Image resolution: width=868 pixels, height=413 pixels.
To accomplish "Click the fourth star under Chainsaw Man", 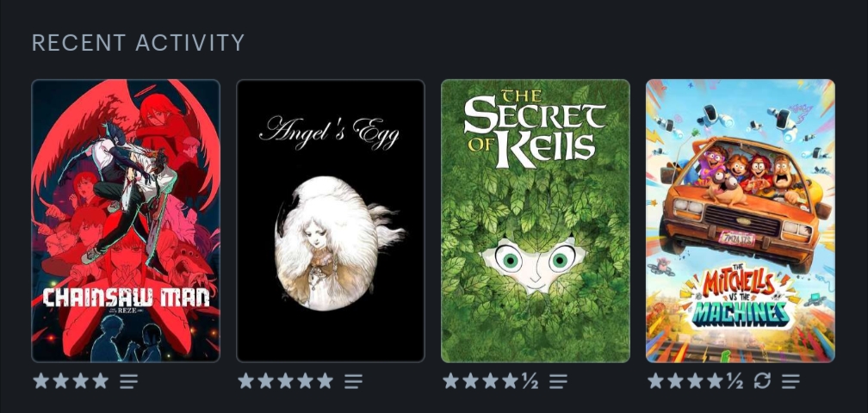I will (x=100, y=380).
